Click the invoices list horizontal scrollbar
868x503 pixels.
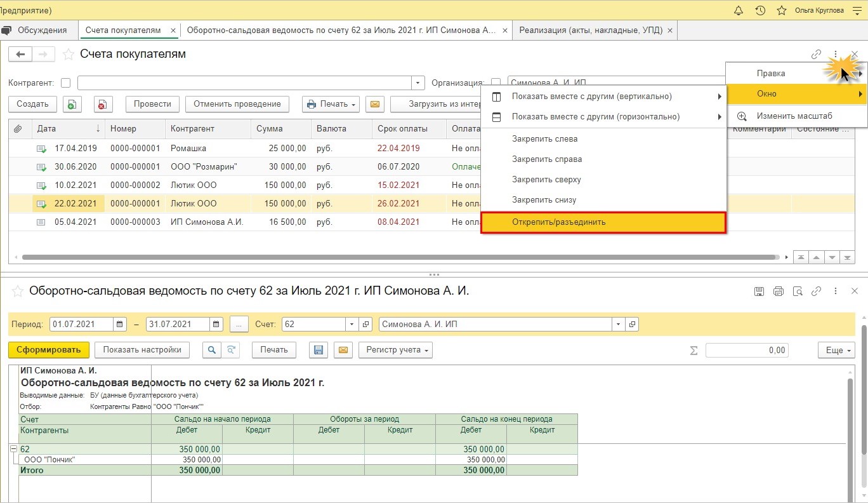(x=400, y=258)
